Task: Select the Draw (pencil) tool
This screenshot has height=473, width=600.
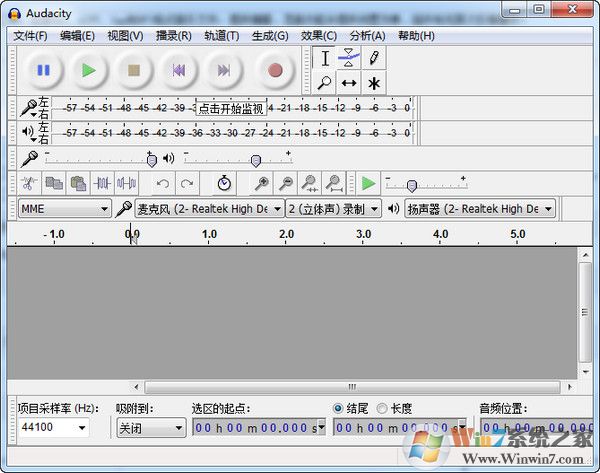Action: [373, 58]
